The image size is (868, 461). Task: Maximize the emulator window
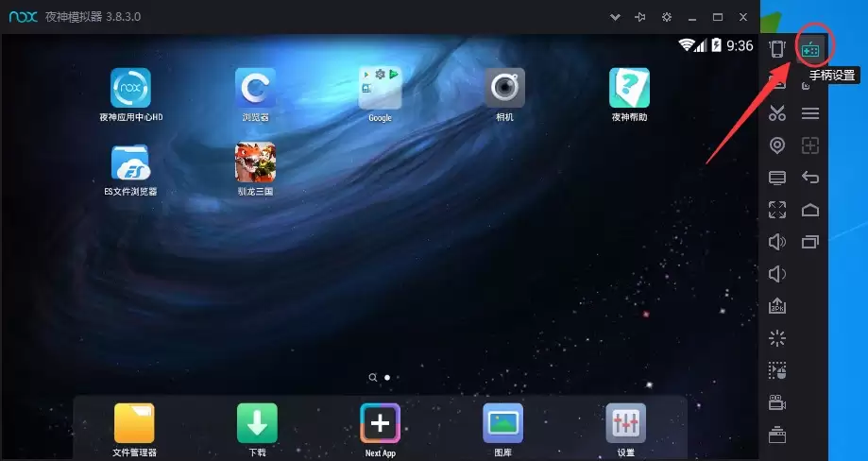tap(718, 17)
